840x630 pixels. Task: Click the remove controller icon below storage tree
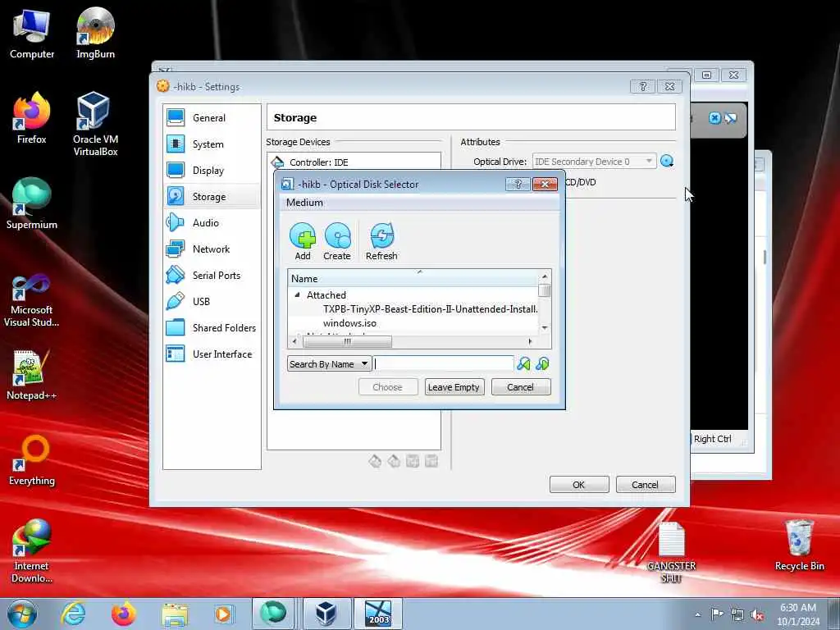coord(394,461)
